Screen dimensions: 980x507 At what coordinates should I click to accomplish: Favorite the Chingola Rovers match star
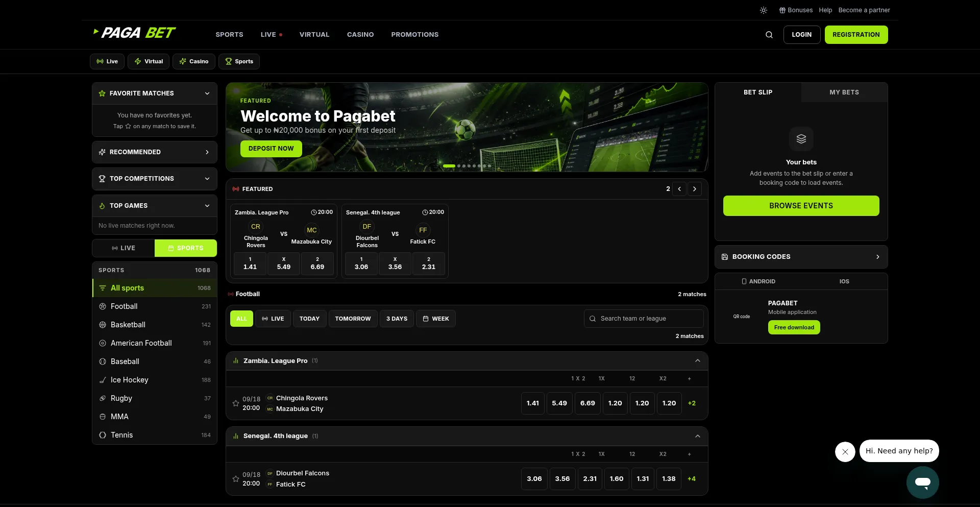(236, 403)
